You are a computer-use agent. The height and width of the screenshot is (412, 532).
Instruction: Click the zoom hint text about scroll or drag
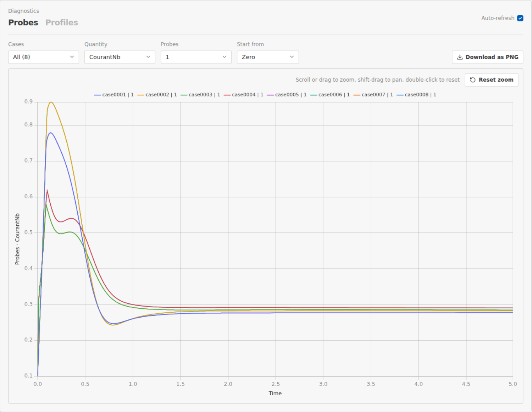(377, 80)
